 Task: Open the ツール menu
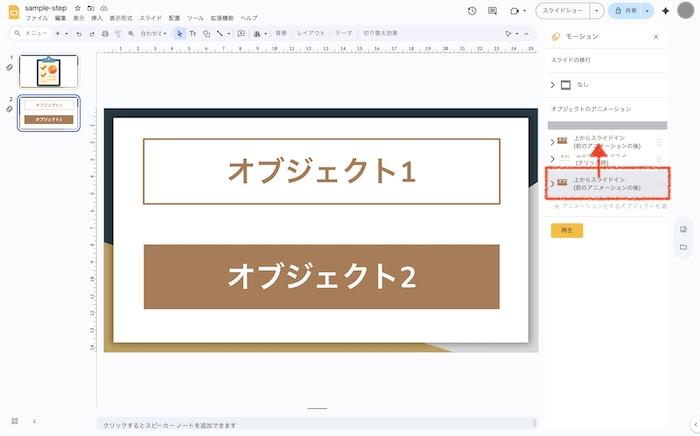tap(195, 18)
